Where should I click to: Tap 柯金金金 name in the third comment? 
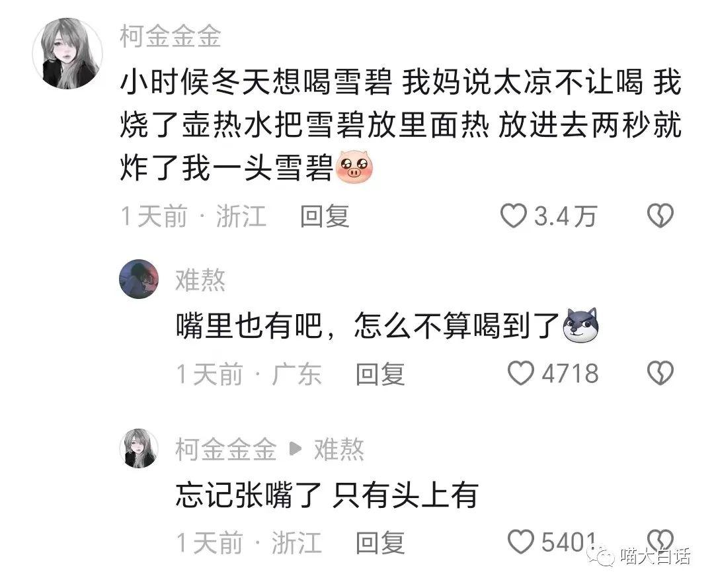pos(226,449)
